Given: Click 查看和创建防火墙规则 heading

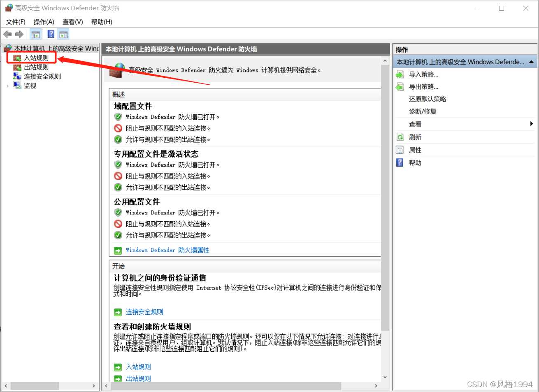Looking at the screenshot, I should [152, 327].
